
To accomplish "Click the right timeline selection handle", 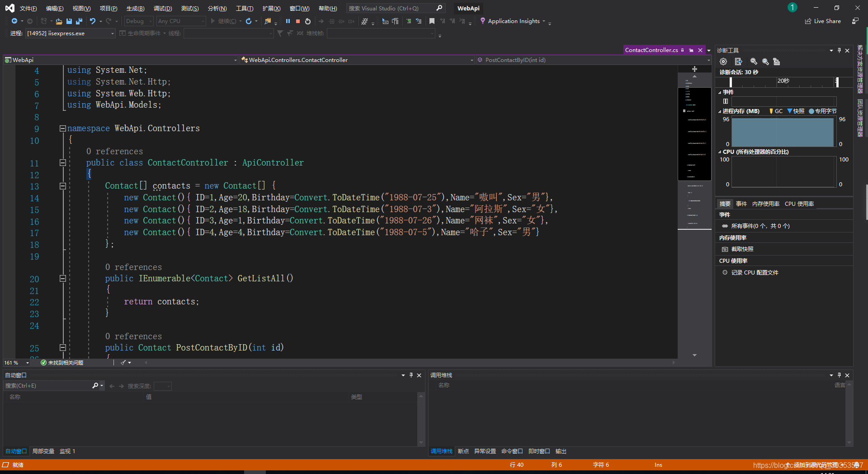I will [x=837, y=82].
